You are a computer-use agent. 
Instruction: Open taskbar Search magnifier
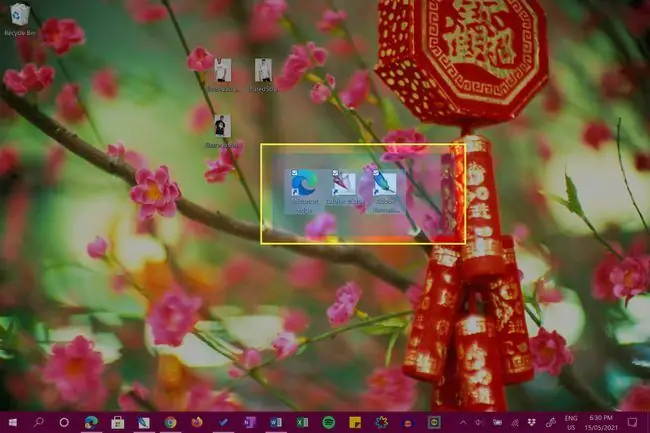pyautogui.click(x=39, y=422)
